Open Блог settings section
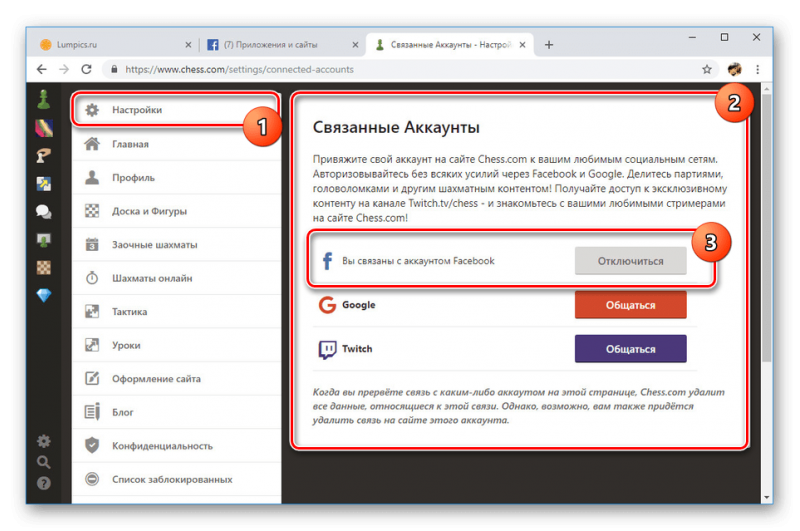 (177, 412)
